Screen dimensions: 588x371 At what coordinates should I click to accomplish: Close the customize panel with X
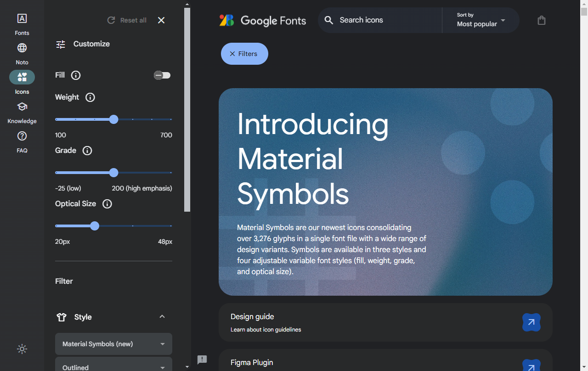click(161, 20)
